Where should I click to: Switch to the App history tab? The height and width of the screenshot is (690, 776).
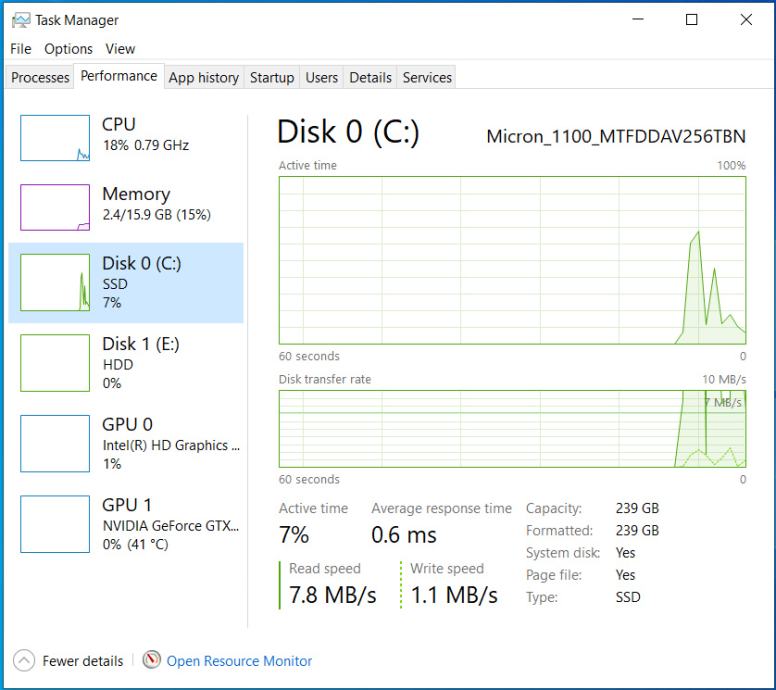[204, 78]
